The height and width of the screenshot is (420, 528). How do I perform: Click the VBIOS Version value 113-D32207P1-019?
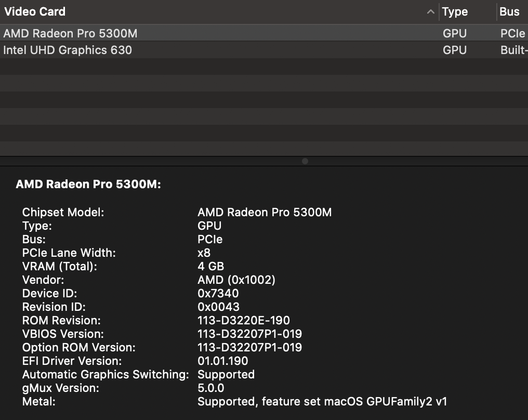250,334
